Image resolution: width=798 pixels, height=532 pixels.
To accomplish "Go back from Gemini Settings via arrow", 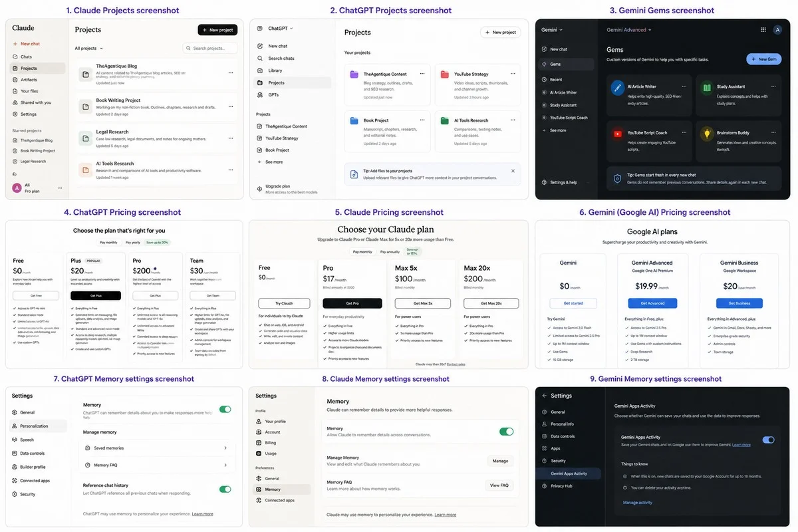I will 545,396.
